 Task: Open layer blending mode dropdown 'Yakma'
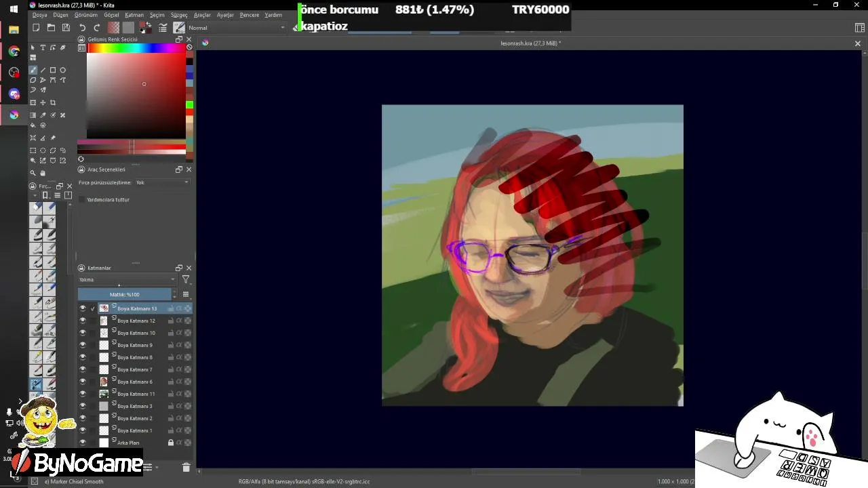127,279
